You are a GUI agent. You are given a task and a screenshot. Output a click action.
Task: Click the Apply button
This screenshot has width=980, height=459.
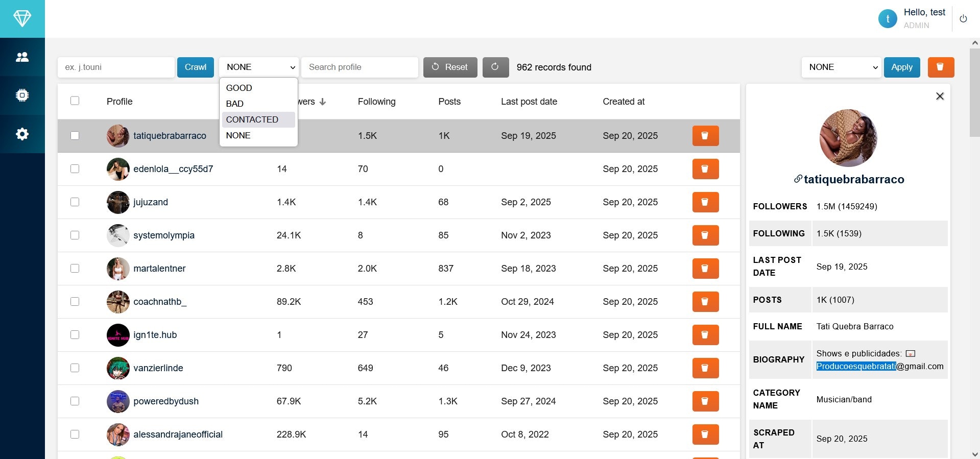(902, 67)
